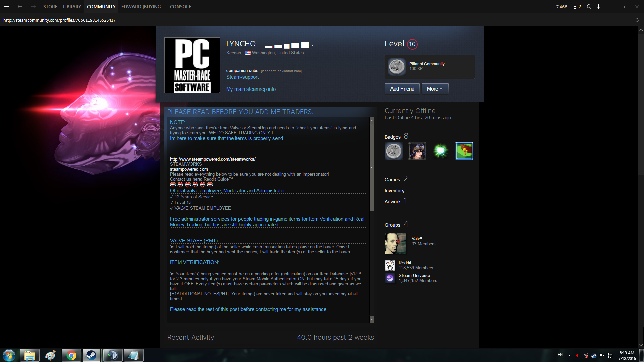Click the Pillar of Community badge icon
The image size is (644, 362).
(x=396, y=66)
